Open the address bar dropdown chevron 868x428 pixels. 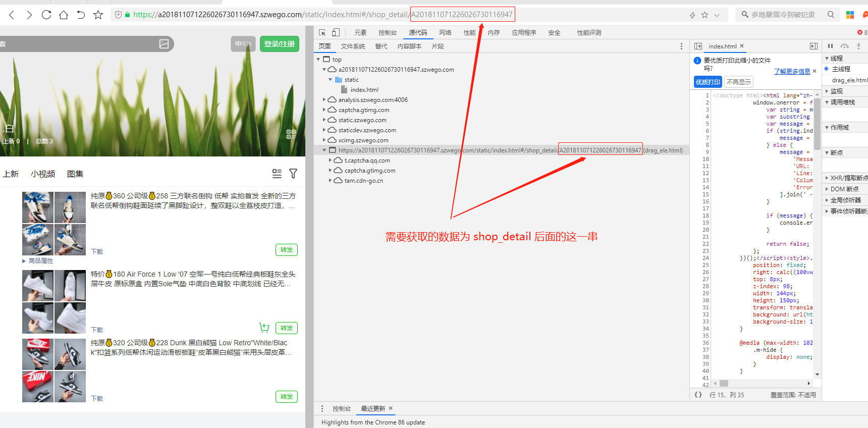(717, 15)
